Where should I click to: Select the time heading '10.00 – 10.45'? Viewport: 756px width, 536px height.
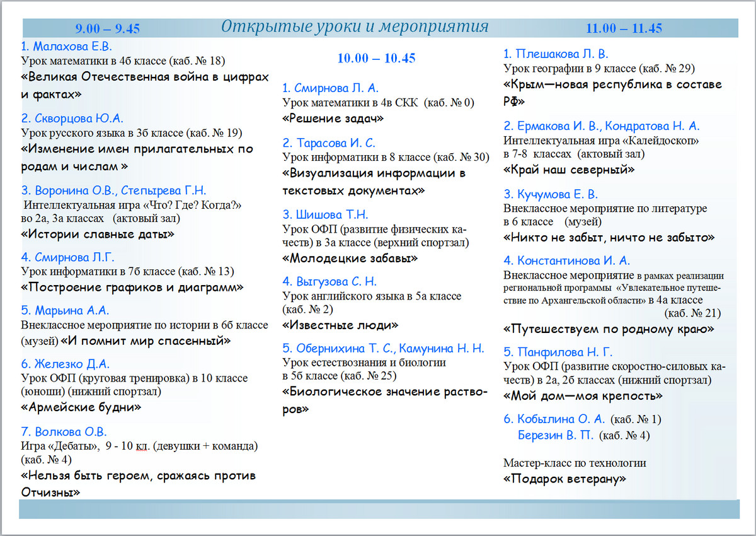pyautogui.click(x=377, y=58)
